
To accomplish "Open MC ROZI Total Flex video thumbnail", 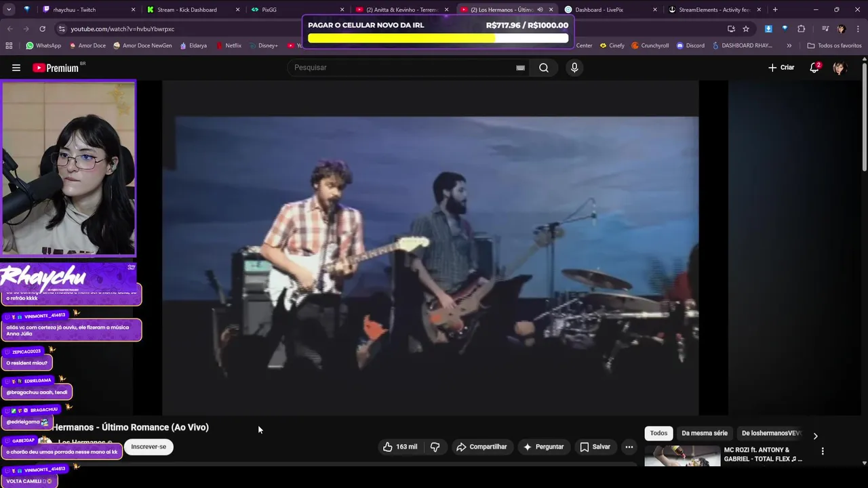I will [682, 455].
